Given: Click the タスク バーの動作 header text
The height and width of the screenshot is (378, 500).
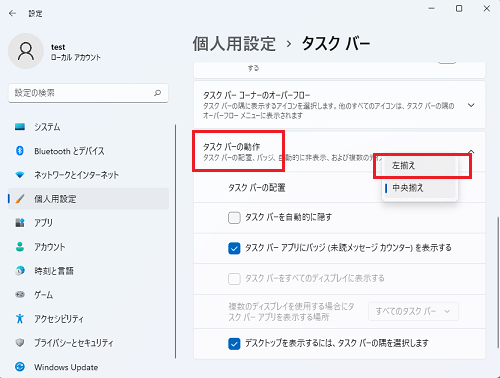Looking at the screenshot, I should pos(231,147).
